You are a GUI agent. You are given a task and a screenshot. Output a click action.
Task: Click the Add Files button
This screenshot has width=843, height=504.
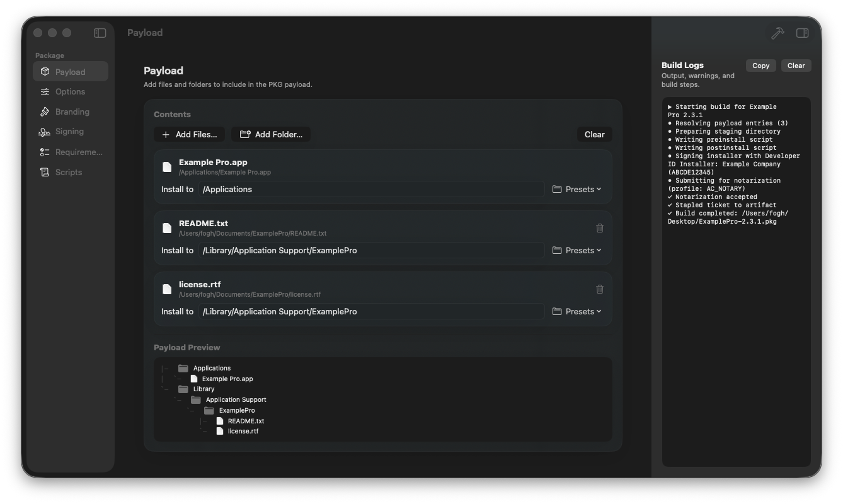click(189, 134)
